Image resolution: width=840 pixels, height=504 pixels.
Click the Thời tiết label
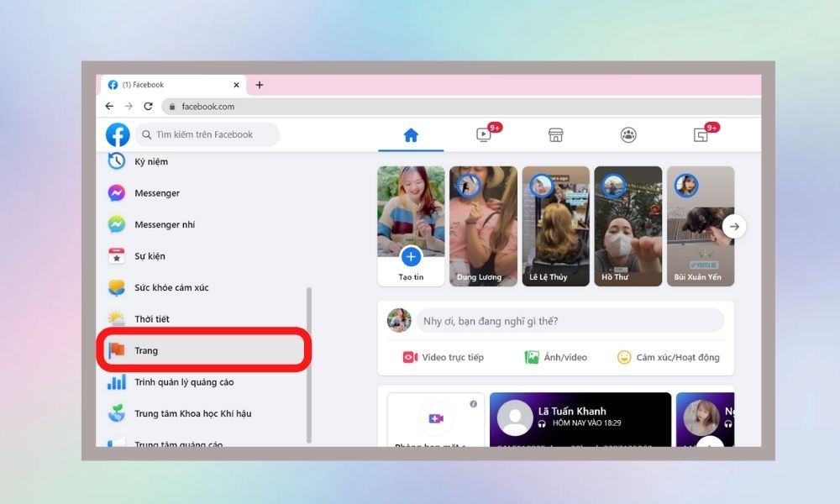[151, 319]
